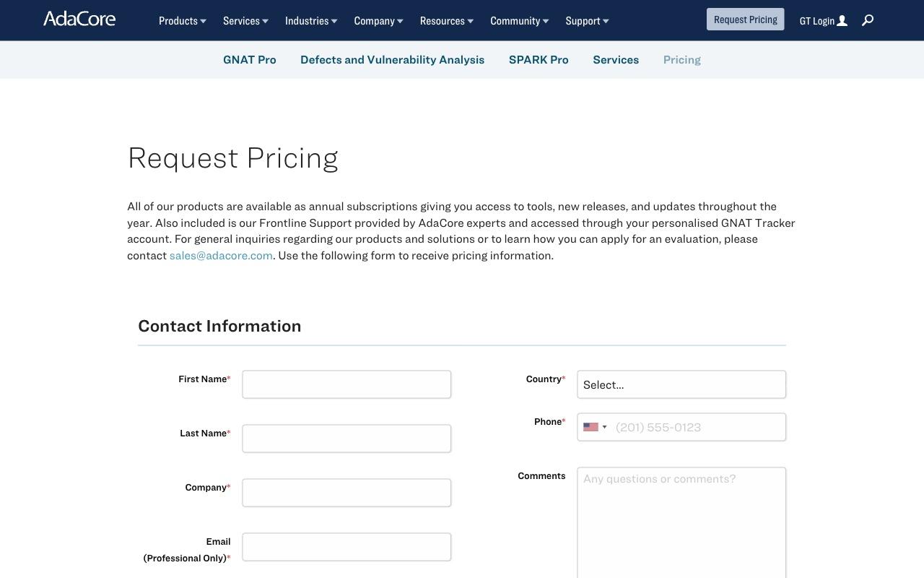This screenshot has width=924, height=578.
Task: Click the sales@adacore.com email link
Action: pyautogui.click(x=221, y=255)
